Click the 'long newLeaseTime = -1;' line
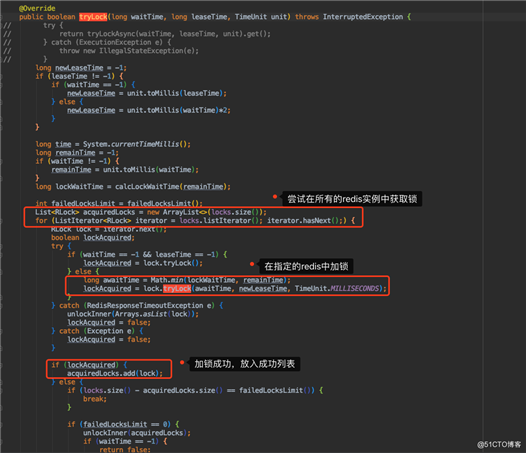The height and width of the screenshot is (453, 526). coord(81,68)
